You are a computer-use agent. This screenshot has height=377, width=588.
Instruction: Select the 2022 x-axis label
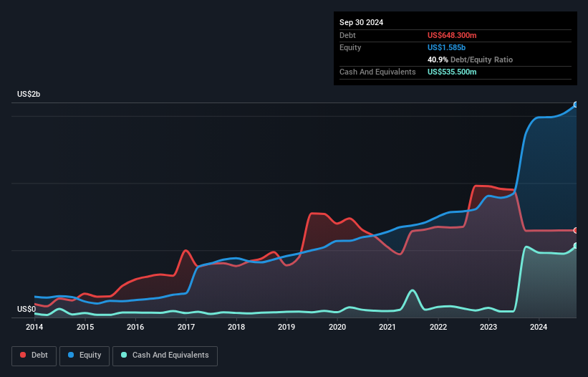(x=438, y=327)
